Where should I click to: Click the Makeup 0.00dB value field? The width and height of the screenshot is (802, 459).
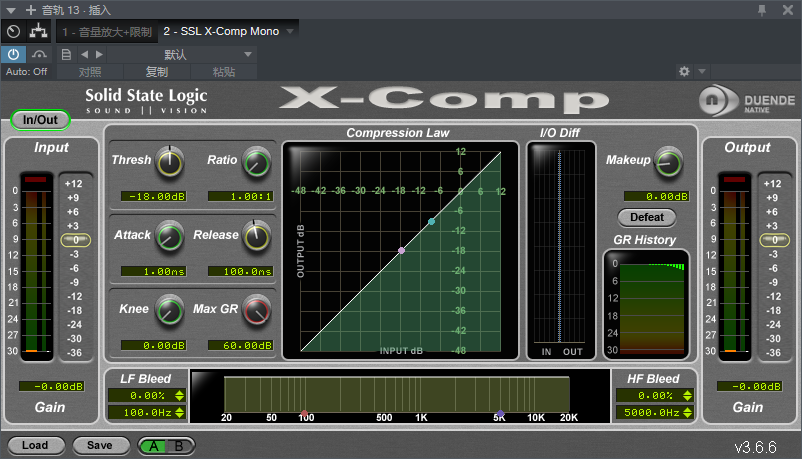pyautogui.click(x=656, y=196)
